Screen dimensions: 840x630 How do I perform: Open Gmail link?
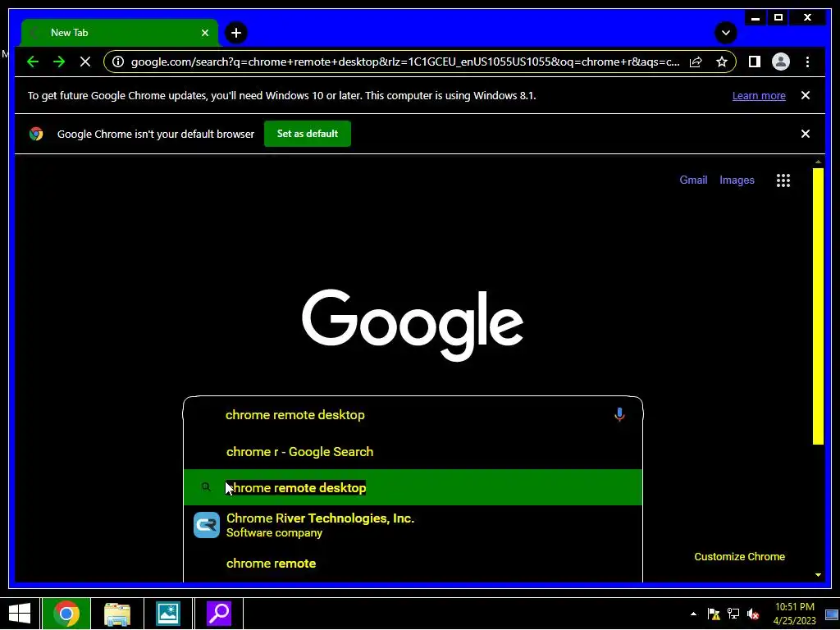pyautogui.click(x=693, y=180)
